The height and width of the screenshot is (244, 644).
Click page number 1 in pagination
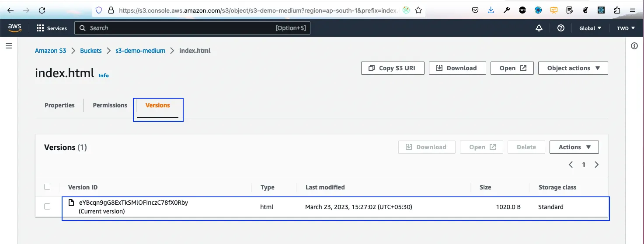coord(584,165)
